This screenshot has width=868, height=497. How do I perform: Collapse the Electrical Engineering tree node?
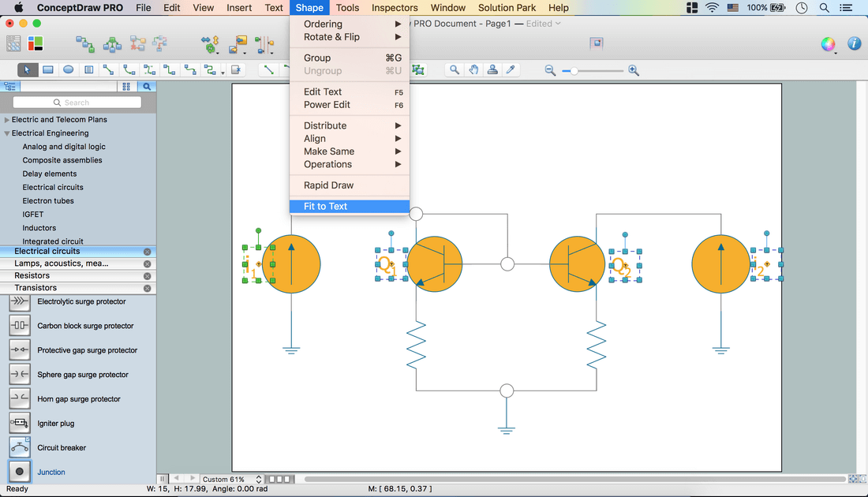pos(7,133)
